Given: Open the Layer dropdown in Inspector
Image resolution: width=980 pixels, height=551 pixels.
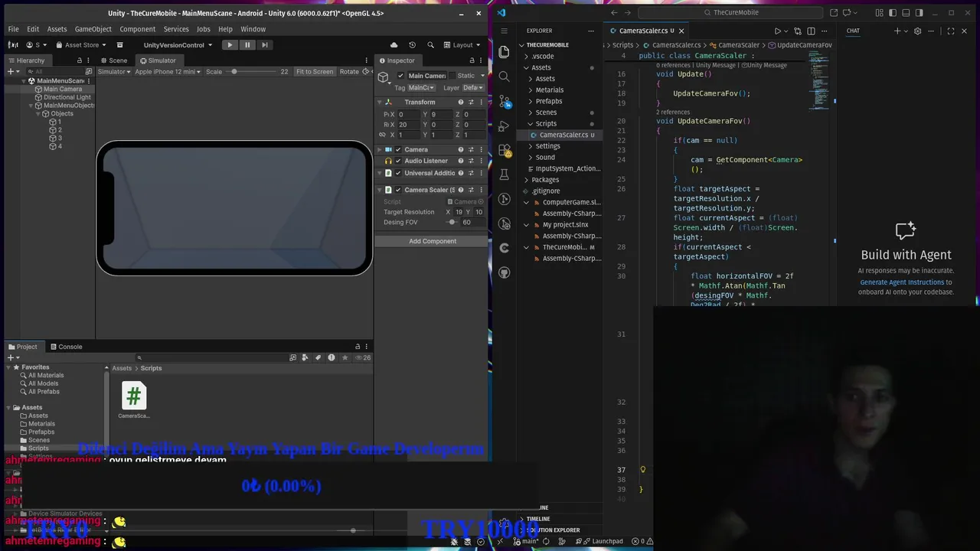Looking at the screenshot, I should [x=473, y=88].
